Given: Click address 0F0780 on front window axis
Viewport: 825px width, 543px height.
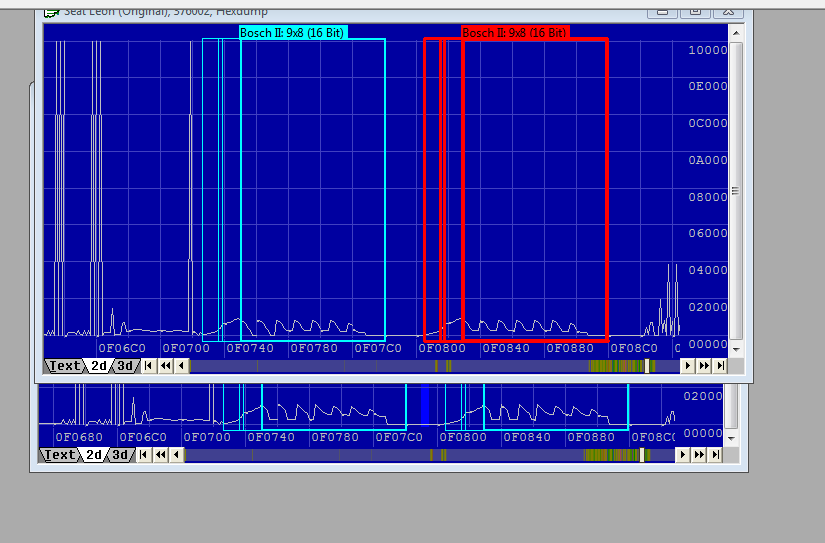Looking at the screenshot, I should tap(314, 348).
